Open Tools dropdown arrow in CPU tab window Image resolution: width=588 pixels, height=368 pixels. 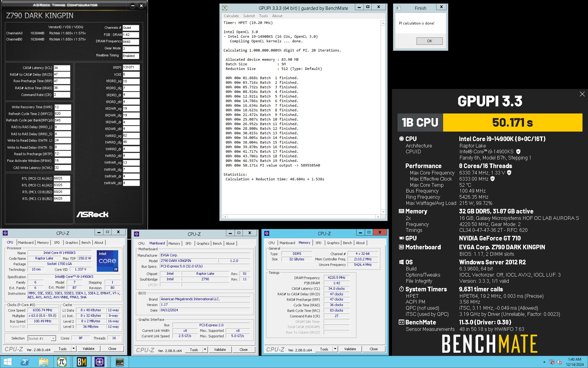pos(73,349)
